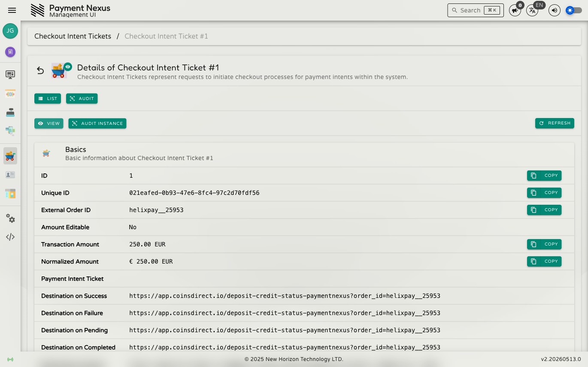This screenshot has width=588, height=367.
Task: Click the AUDIT button
Action: pyautogui.click(x=82, y=98)
